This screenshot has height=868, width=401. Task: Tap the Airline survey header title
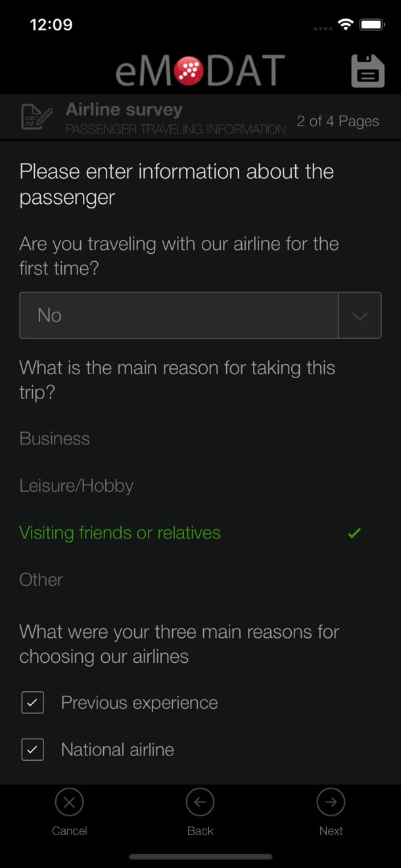(124, 110)
